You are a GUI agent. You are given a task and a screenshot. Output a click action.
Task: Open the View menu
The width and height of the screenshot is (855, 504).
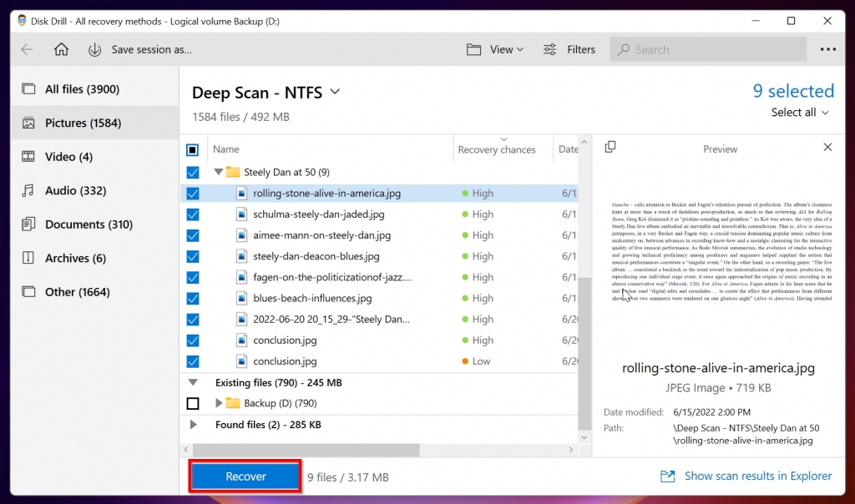495,49
